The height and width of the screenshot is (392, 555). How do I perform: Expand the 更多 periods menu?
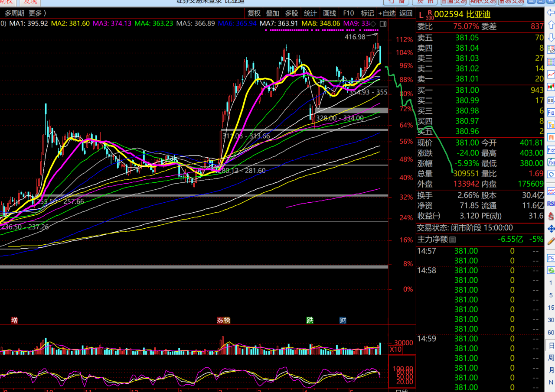pos(37,13)
